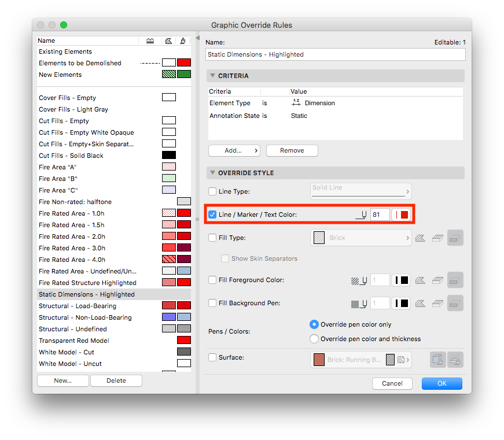This screenshot has width=504, height=440.
Task: Click the background pen icon by Fill Background Pen
Action: [359, 304]
